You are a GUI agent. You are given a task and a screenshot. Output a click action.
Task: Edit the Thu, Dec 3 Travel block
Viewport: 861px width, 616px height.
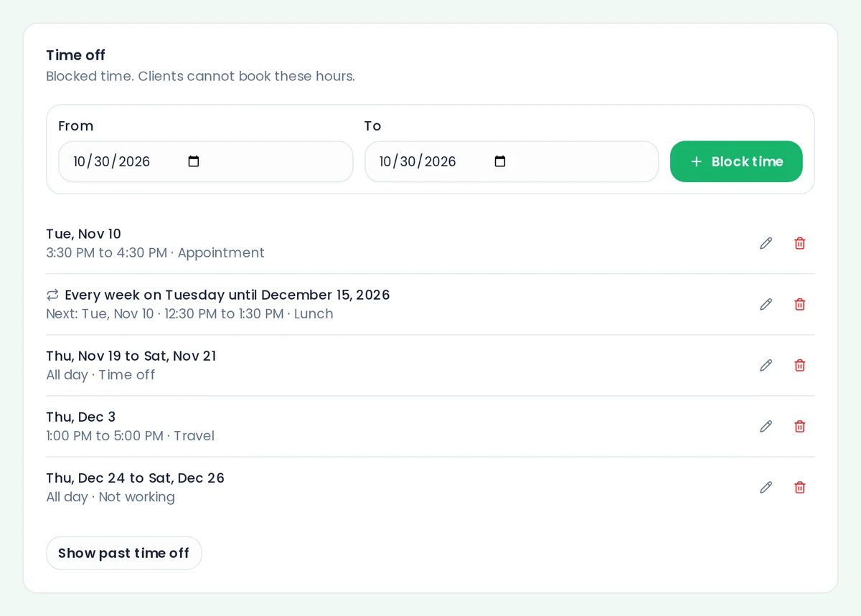coord(766,426)
